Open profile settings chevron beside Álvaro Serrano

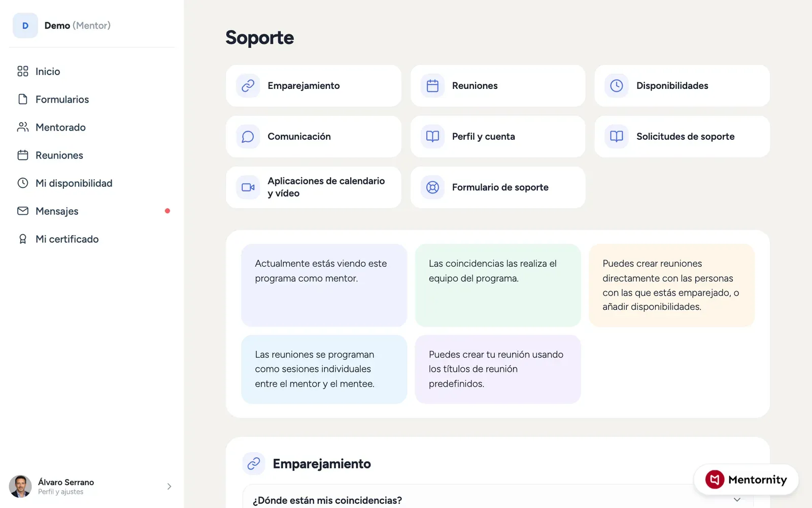pos(169,487)
